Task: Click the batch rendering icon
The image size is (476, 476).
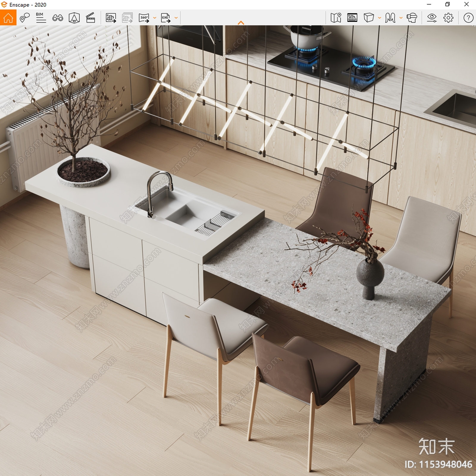Action: click(127, 18)
